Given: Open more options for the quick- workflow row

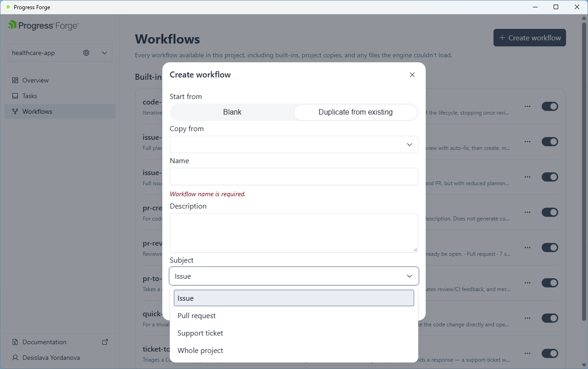Looking at the screenshot, I should (527, 318).
